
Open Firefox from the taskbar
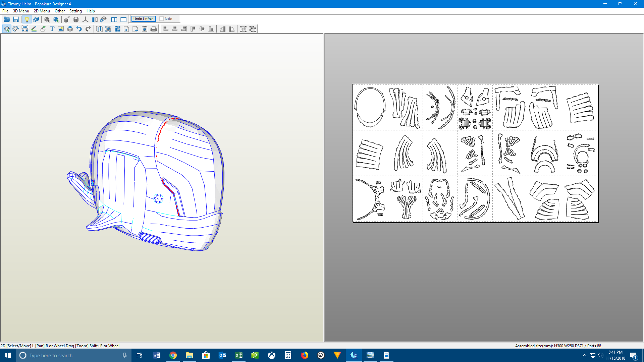point(305,355)
